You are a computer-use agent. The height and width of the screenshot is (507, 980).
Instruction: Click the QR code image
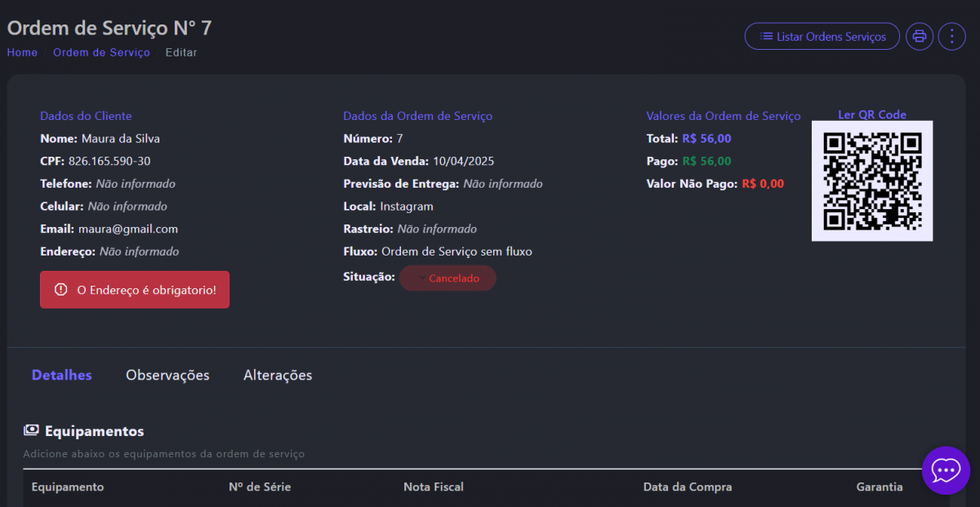[x=872, y=181]
